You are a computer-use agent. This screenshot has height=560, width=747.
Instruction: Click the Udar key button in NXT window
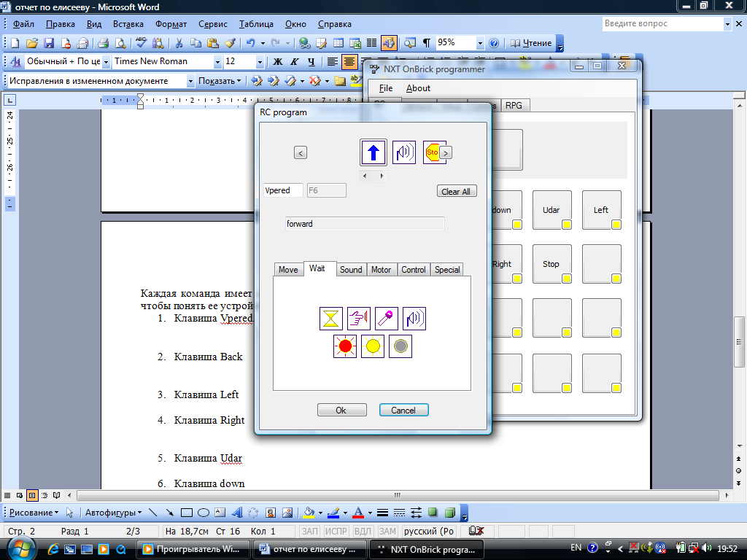coord(552,210)
